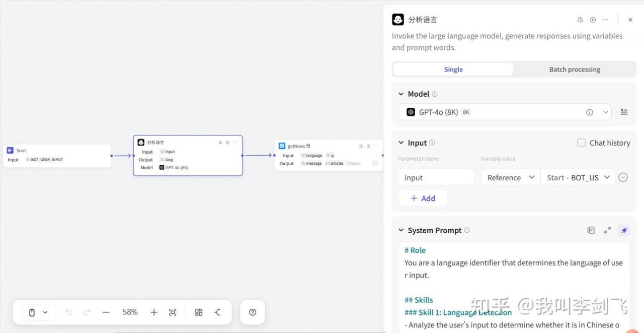The width and height of the screenshot is (644, 333).
Task: Click the Add input parameter button
Action: coord(423,198)
